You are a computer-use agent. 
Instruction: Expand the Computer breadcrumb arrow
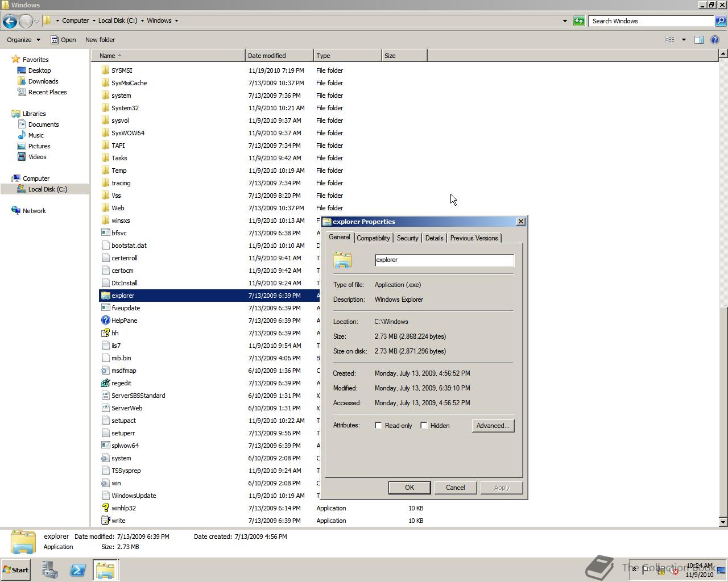93,21
